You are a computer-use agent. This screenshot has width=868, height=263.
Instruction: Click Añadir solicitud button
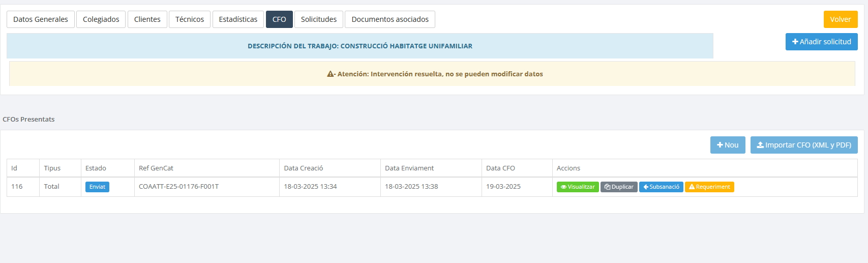point(821,42)
